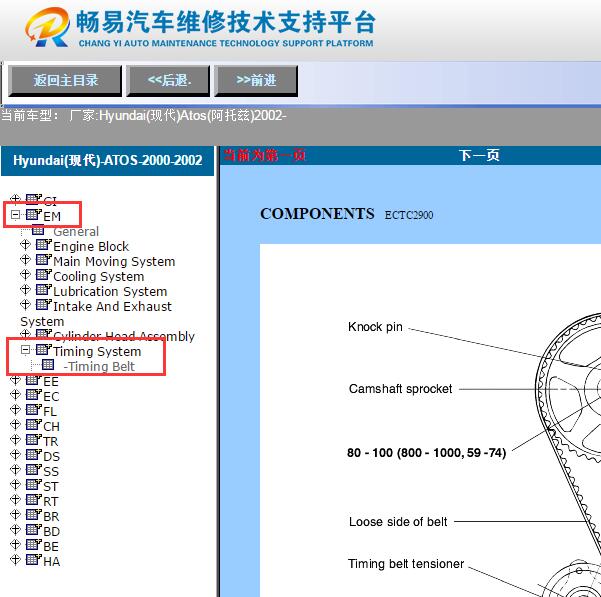Viewport: 601px width, 597px height.
Task: Click the 返回主目录 button
Action: click(x=65, y=80)
